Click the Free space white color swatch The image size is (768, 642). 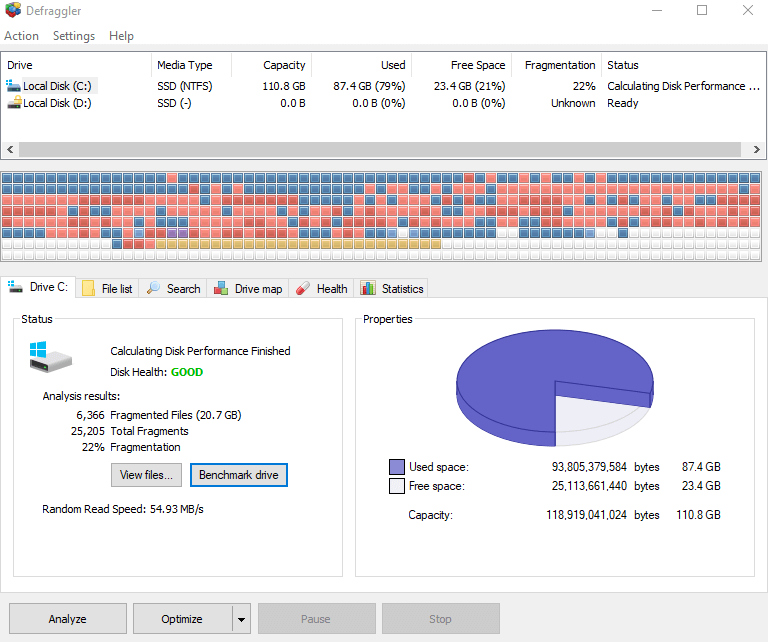396,486
